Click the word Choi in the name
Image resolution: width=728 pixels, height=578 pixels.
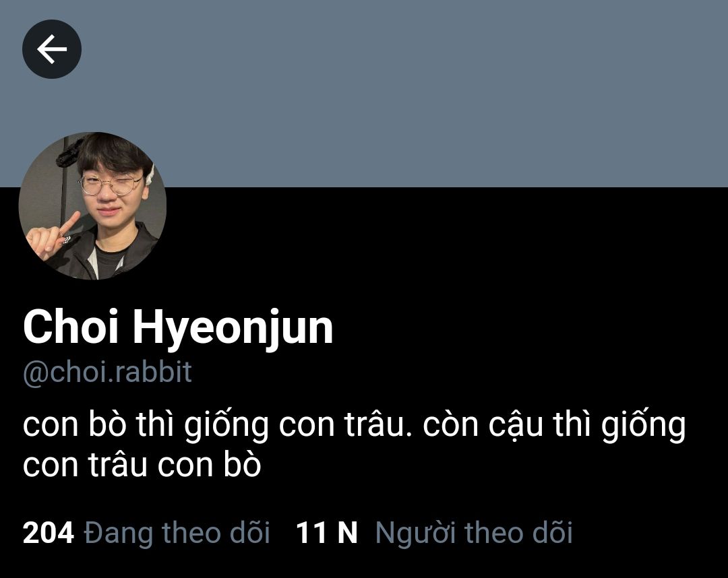tap(71, 326)
